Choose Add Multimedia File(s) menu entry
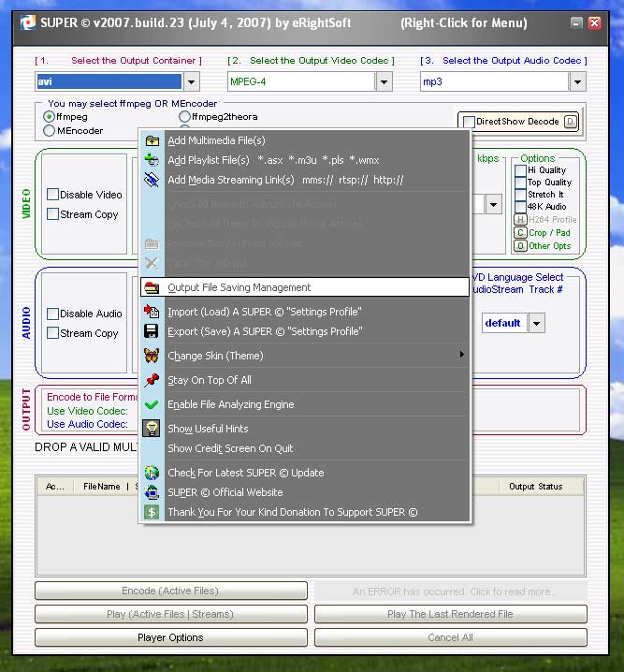 pyautogui.click(x=305, y=140)
